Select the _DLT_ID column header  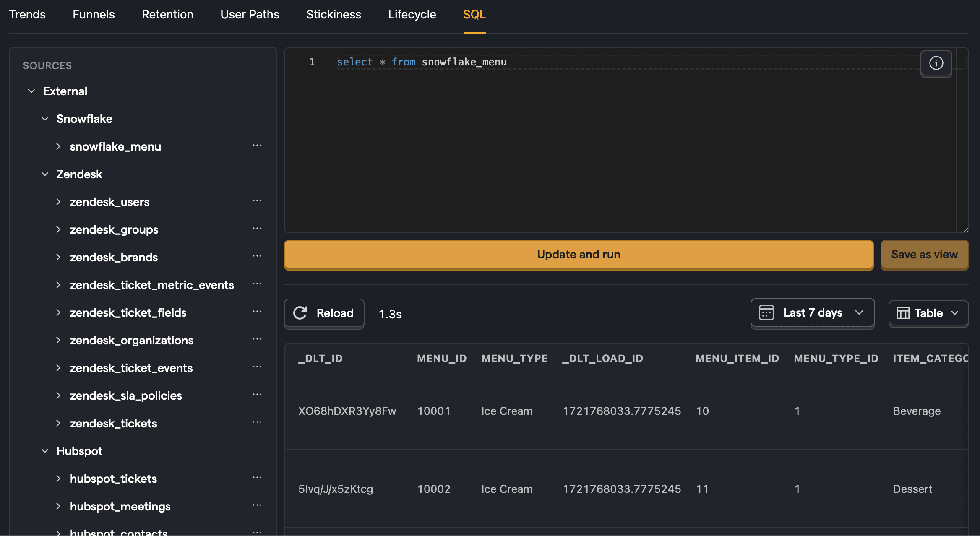coord(321,359)
